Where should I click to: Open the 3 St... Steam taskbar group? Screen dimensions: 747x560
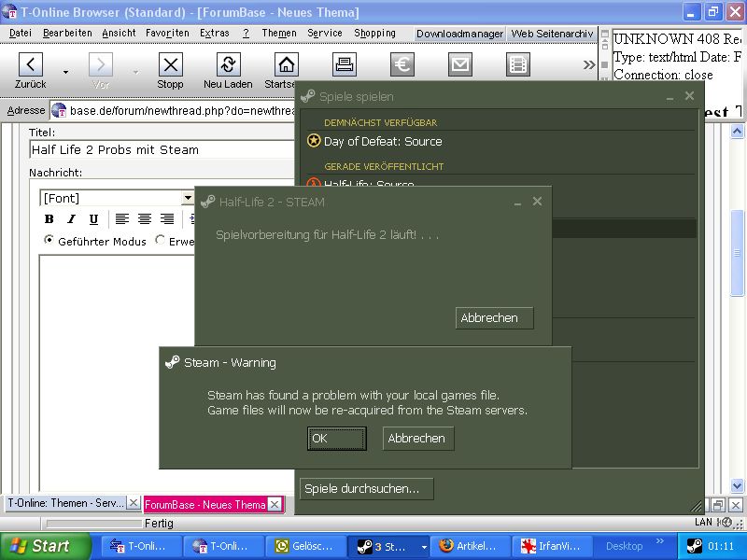point(388,546)
